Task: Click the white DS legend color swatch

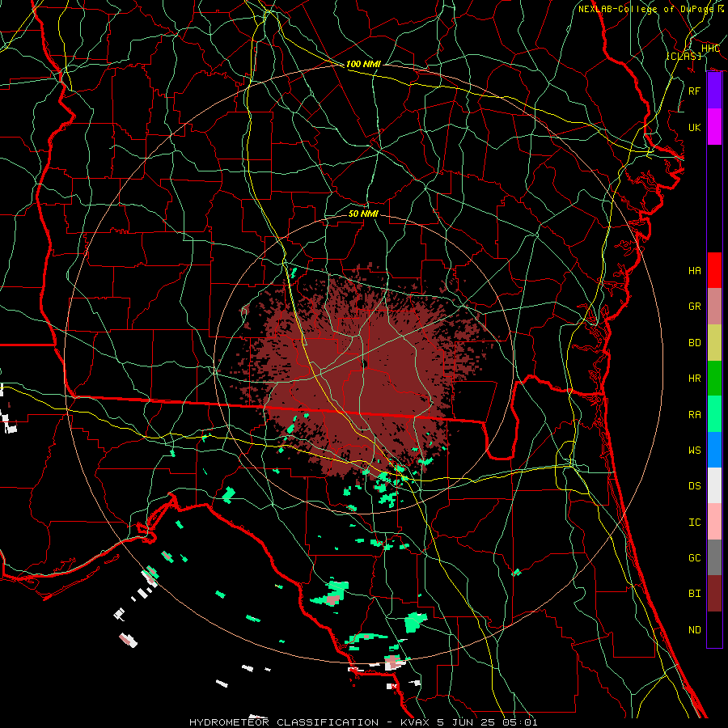Action: coord(714,485)
